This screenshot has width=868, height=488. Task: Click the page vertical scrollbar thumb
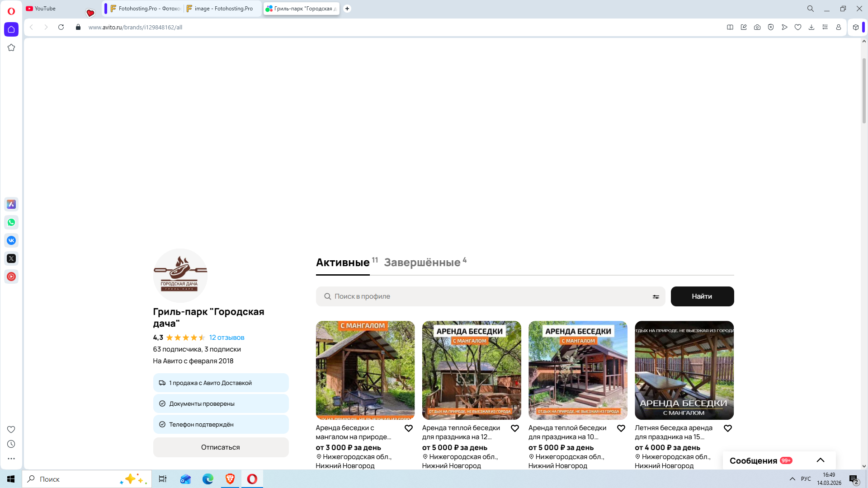864,90
